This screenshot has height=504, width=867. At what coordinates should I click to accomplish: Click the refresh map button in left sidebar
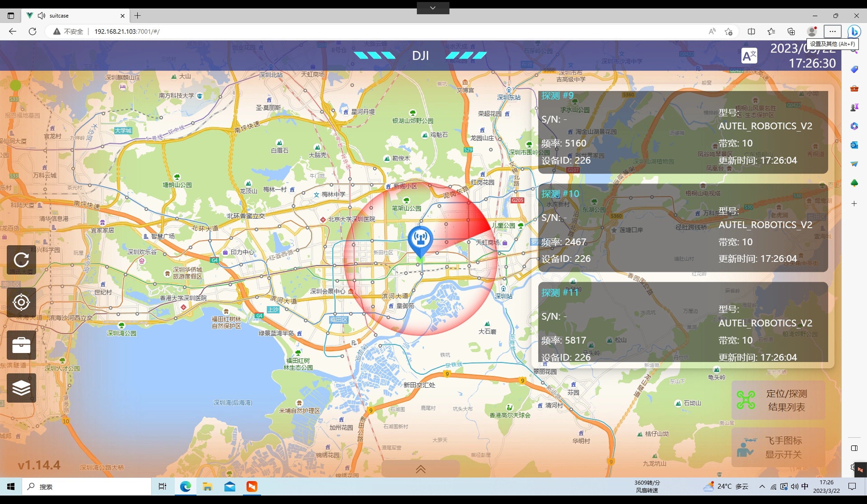coord(21,260)
